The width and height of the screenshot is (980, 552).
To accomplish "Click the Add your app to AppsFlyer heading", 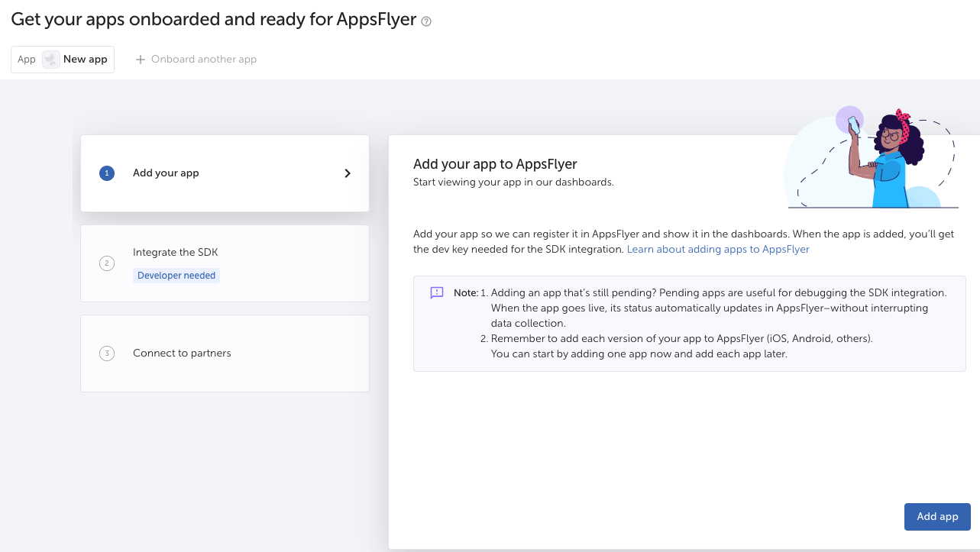I will (495, 164).
